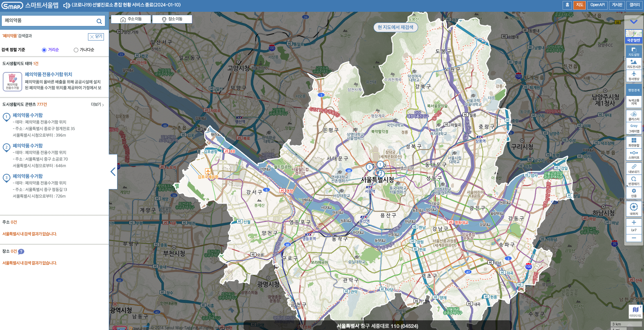Close results with the 닫기 button

click(96, 36)
